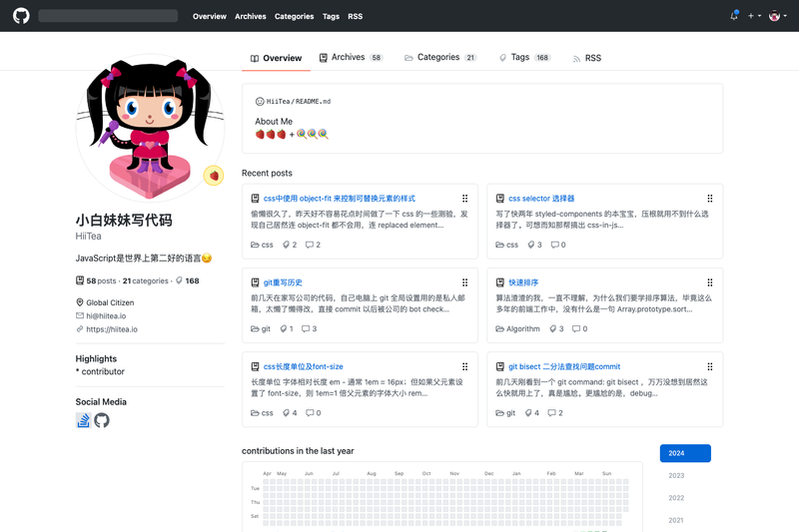The height and width of the screenshot is (532, 799).
Task: Open Categories in the top dark navbar
Action: click(x=294, y=16)
